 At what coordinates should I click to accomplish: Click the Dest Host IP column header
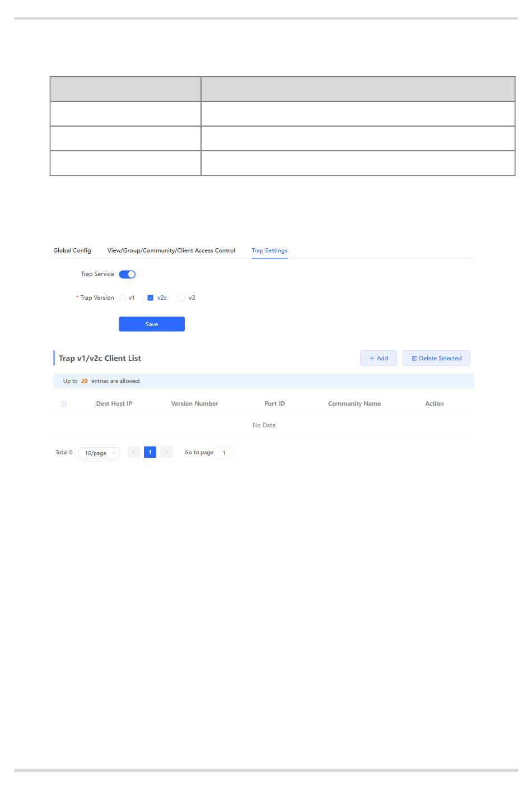tap(114, 403)
